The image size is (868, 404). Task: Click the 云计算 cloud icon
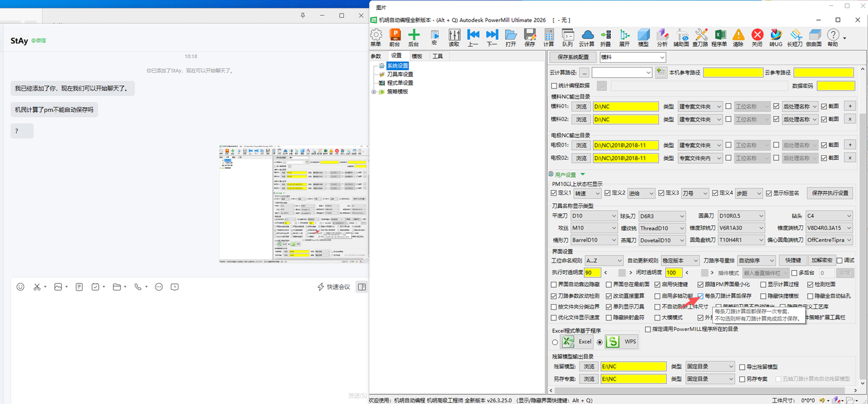click(x=587, y=37)
